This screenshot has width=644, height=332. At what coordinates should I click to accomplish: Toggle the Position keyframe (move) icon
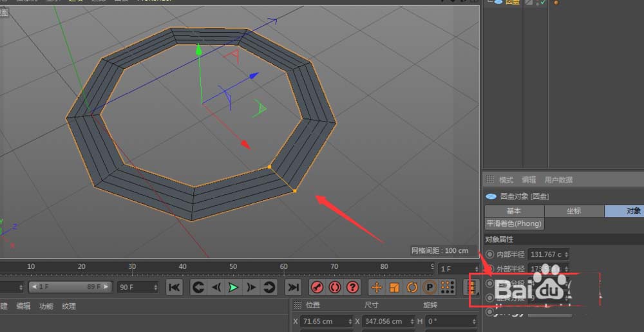point(377,287)
